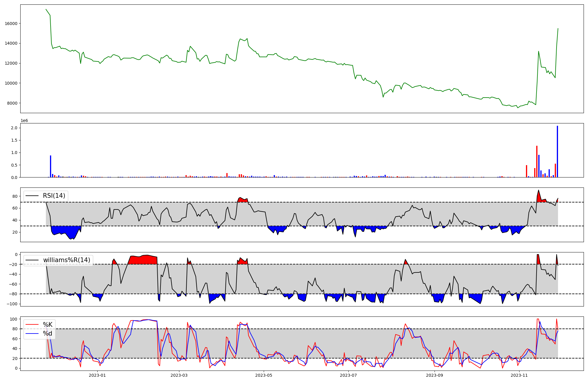Click the 2023-03 x-axis date label
The width and height of the screenshot is (588, 382).
pyautogui.click(x=179, y=375)
